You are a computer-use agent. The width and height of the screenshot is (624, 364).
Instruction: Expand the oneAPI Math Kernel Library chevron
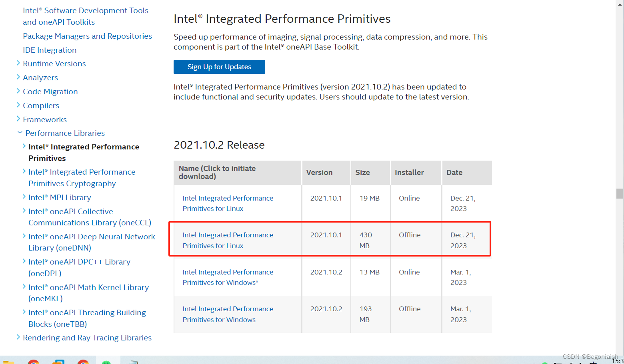tap(24, 286)
